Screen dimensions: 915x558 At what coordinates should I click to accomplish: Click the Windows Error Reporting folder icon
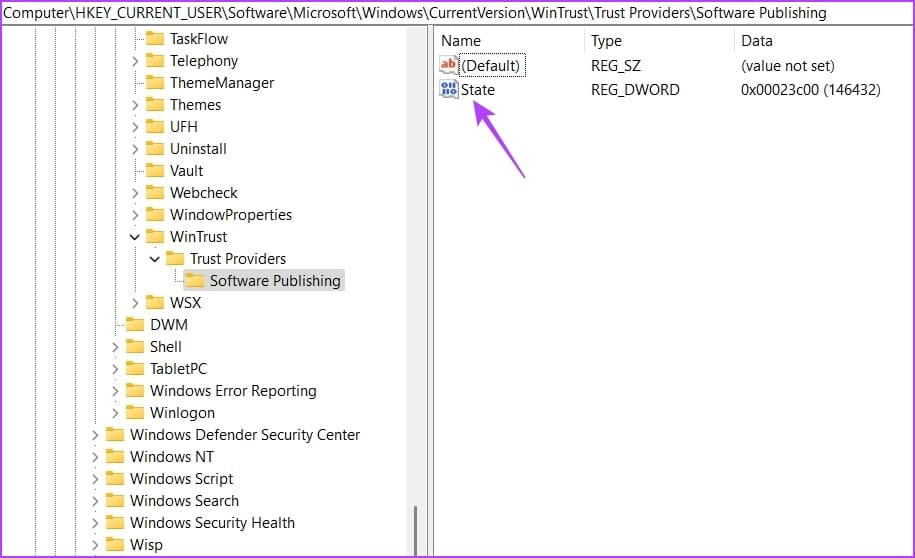(135, 390)
